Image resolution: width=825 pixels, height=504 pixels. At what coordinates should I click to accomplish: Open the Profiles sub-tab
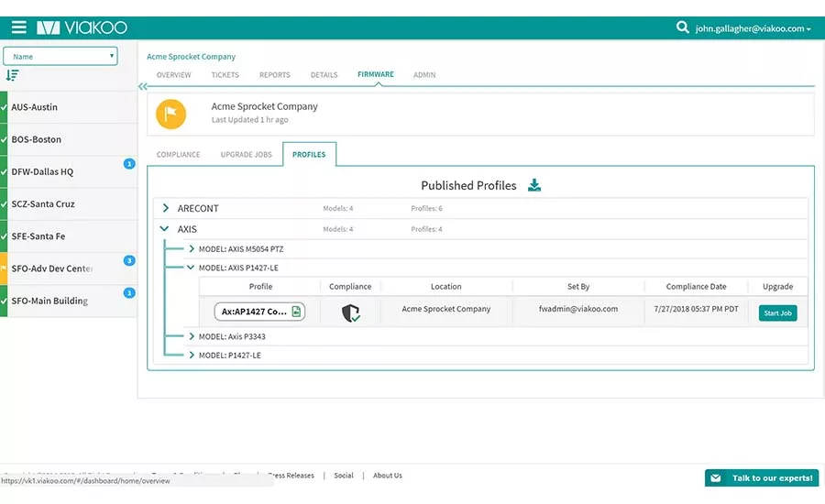tap(310, 154)
